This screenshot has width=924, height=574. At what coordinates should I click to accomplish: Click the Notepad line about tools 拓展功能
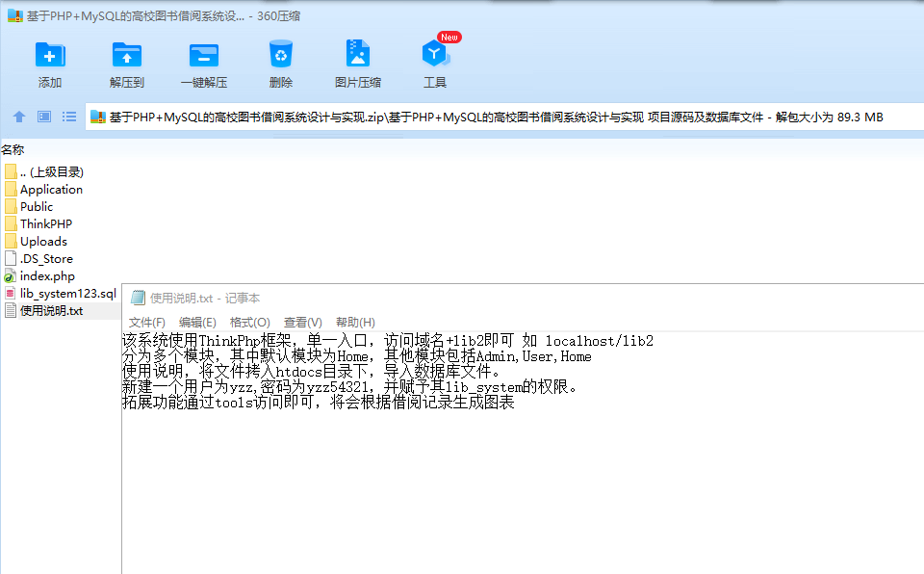319,402
